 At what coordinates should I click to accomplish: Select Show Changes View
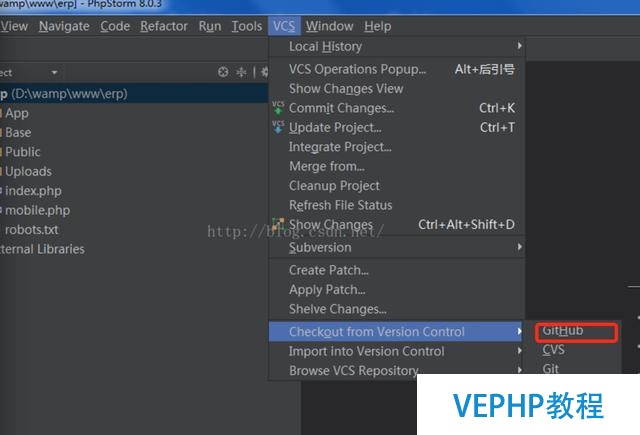click(x=396, y=89)
